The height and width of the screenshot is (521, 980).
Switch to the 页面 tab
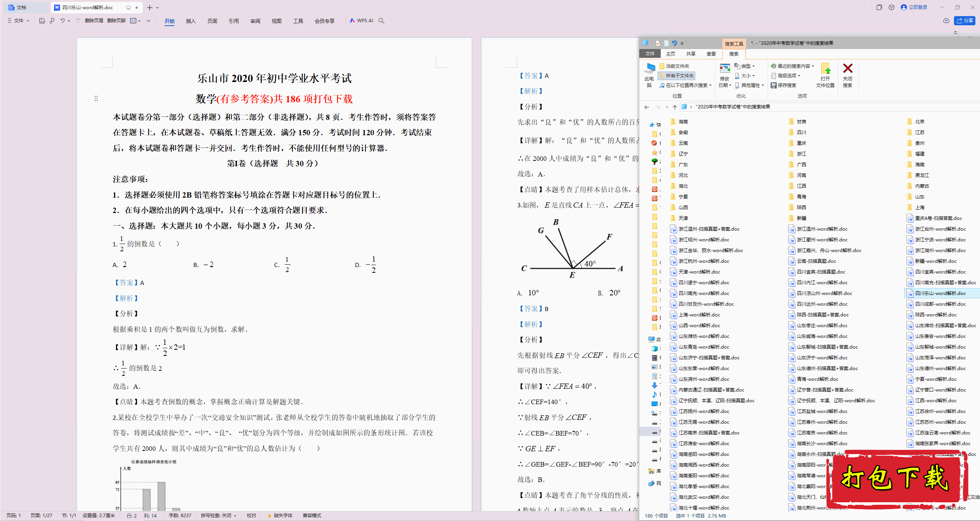pos(212,21)
